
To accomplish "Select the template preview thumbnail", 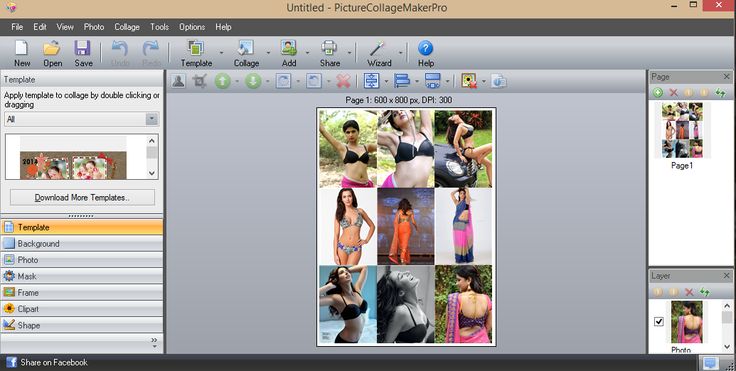I will [x=73, y=164].
